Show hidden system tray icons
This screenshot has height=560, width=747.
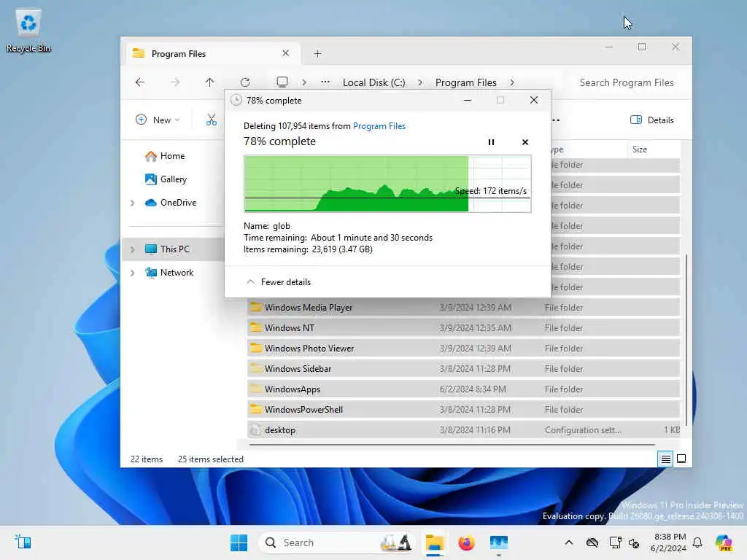click(x=569, y=542)
